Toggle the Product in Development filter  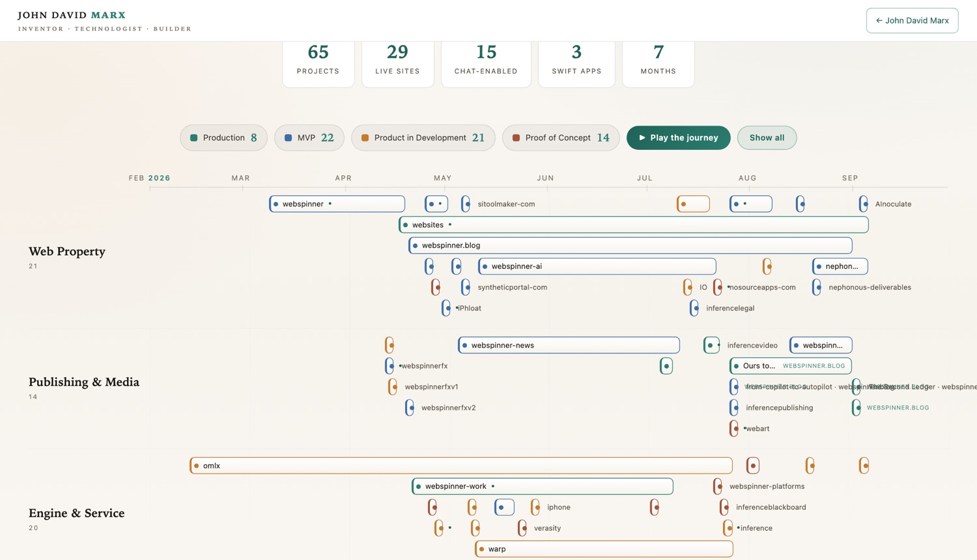pos(423,137)
